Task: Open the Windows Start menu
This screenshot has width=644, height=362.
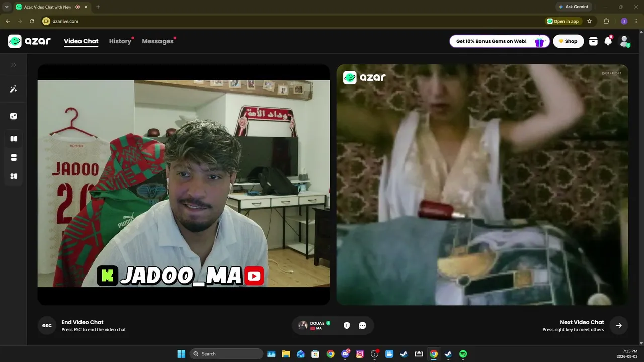Action: pyautogui.click(x=181, y=354)
